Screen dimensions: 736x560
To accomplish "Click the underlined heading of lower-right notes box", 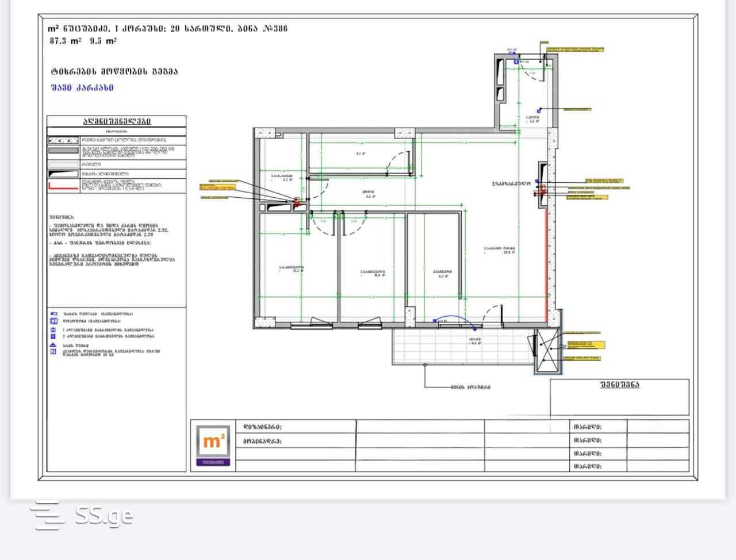I will (x=619, y=385).
